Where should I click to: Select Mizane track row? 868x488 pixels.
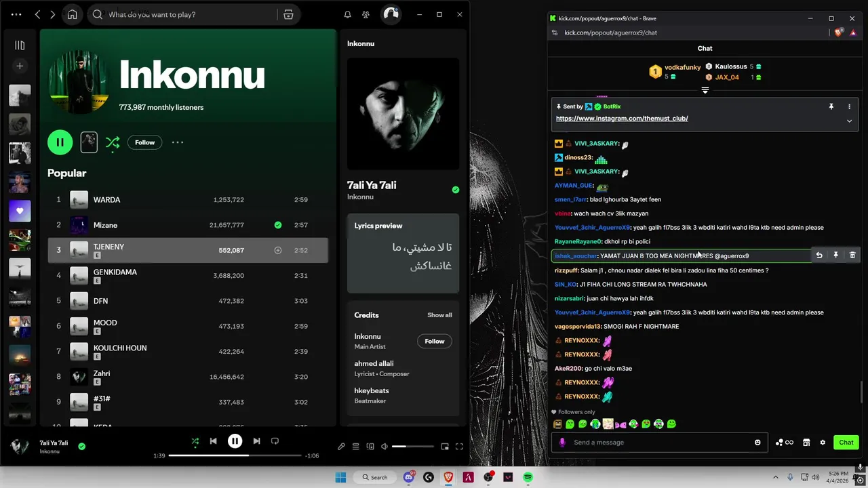click(188, 225)
